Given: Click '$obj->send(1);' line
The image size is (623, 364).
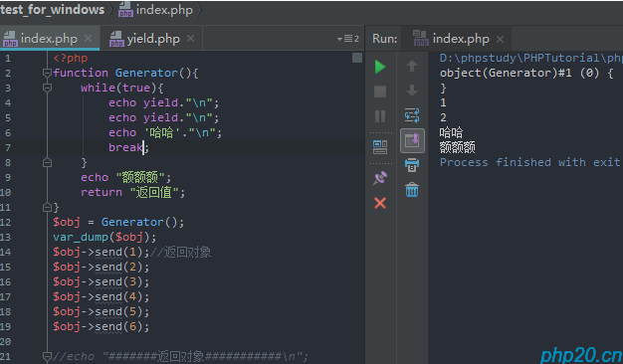Looking at the screenshot, I should (102, 252).
